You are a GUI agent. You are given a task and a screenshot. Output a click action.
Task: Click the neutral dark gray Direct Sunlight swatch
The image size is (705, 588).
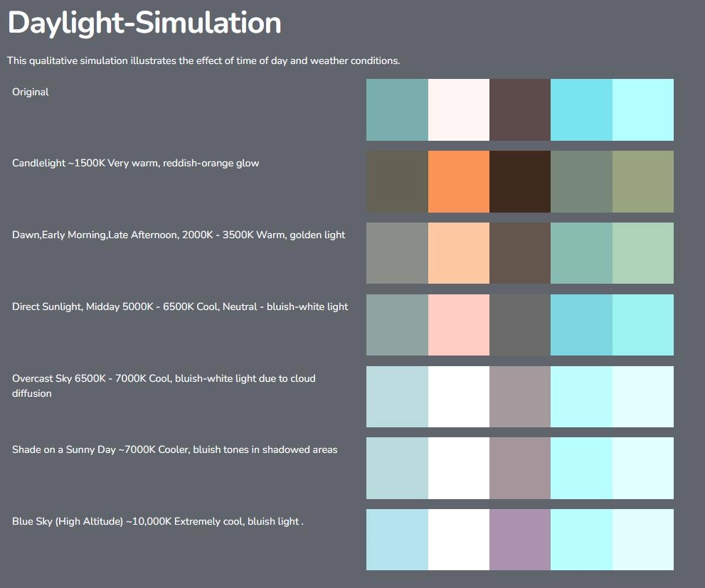point(520,325)
